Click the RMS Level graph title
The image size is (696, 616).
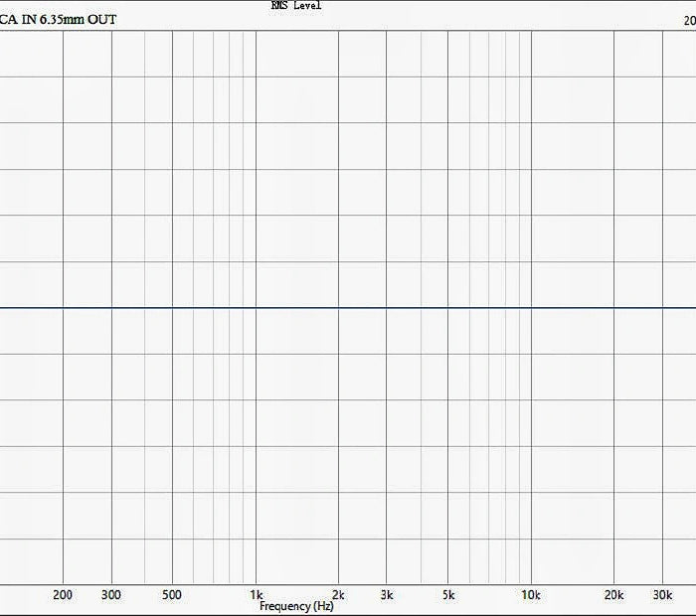coord(296,6)
